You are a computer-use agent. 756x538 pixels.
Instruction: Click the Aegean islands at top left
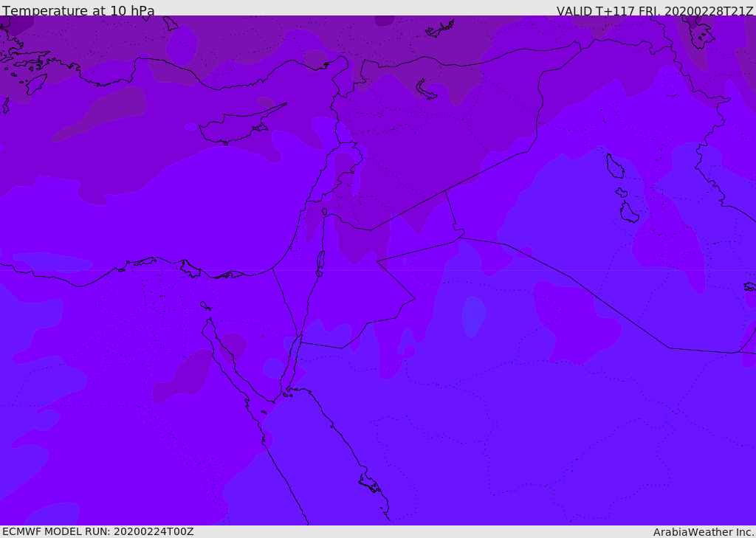[x=24, y=67]
